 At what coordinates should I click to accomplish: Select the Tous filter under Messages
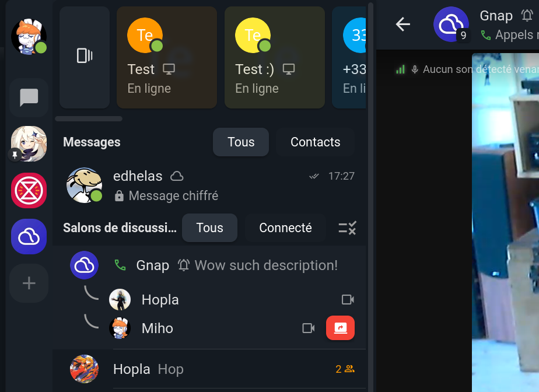pos(241,142)
